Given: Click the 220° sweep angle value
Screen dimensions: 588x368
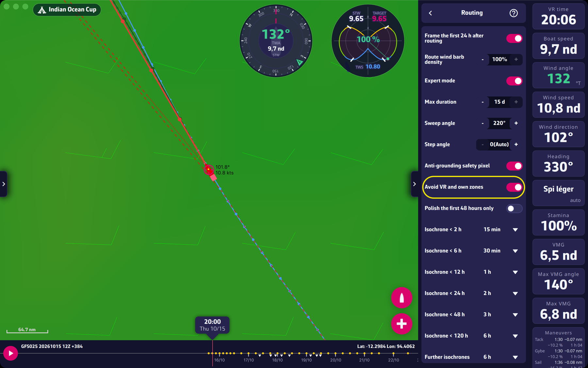Looking at the screenshot, I should [499, 123].
